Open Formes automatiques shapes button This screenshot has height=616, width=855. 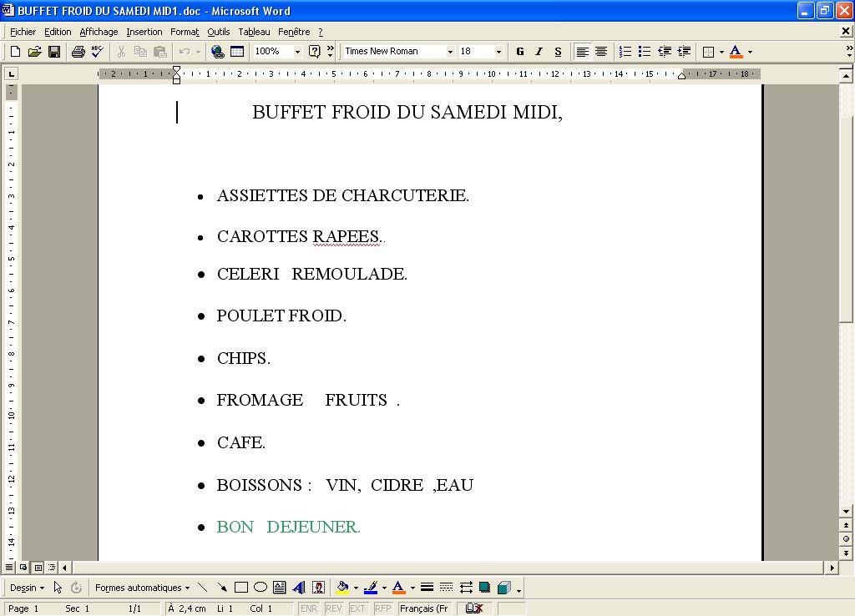142,588
